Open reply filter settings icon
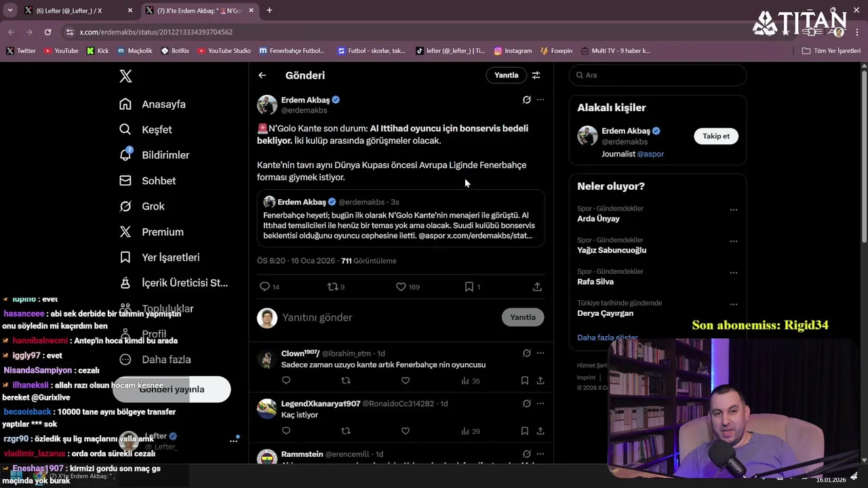 click(x=536, y=75)
